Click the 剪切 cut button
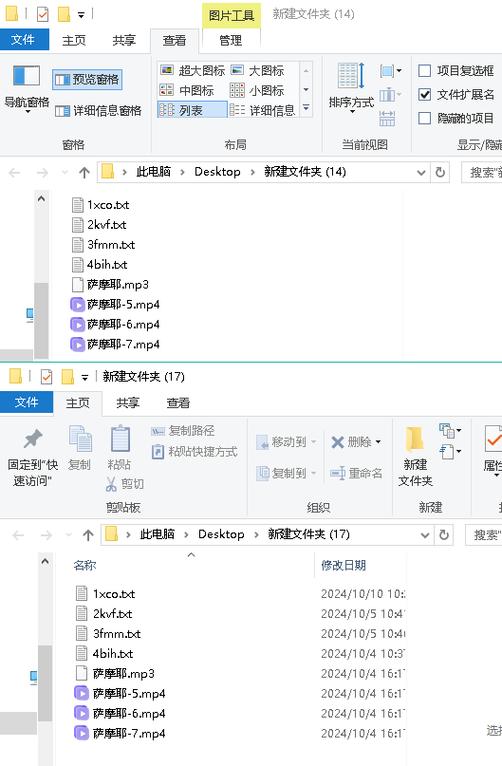 click(125, 484)
